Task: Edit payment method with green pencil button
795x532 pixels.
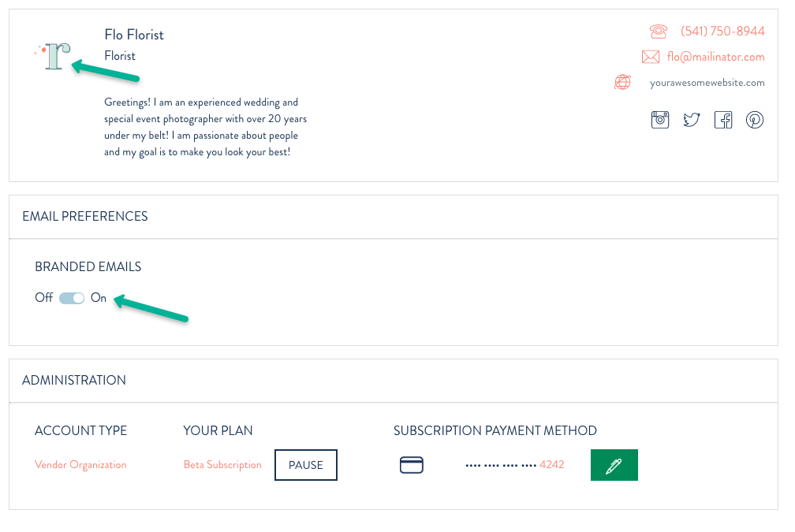Action: pyautogui.click(x=614, y=465)
